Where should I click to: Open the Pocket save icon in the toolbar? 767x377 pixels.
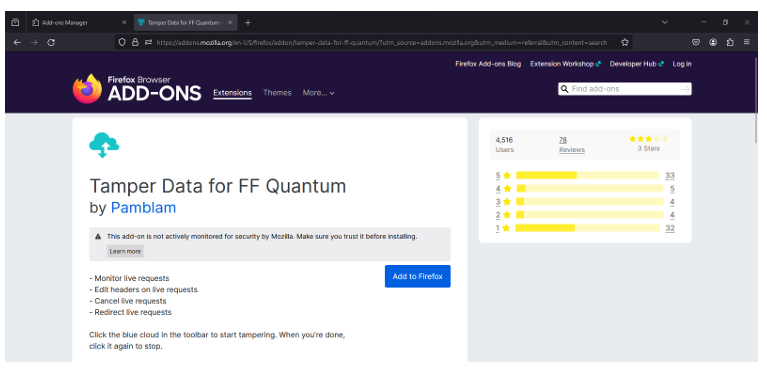point(696,43)
